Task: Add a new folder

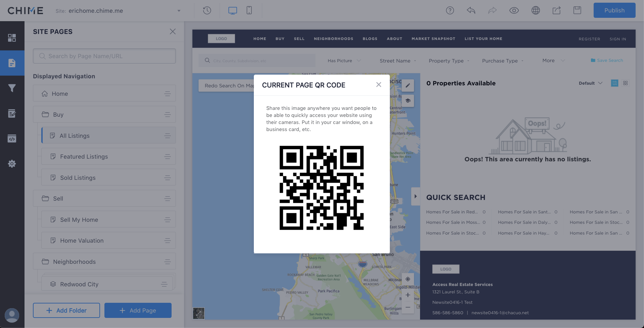Action: (66, 311)
